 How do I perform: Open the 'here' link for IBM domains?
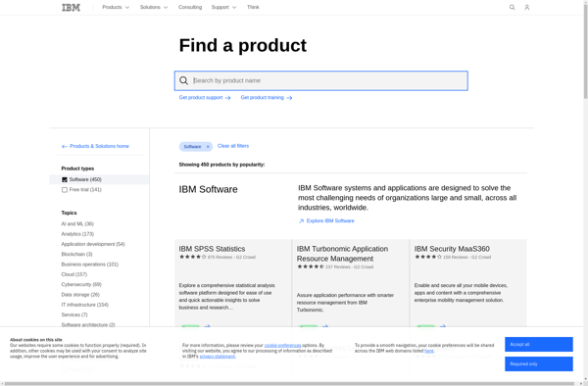429,351
